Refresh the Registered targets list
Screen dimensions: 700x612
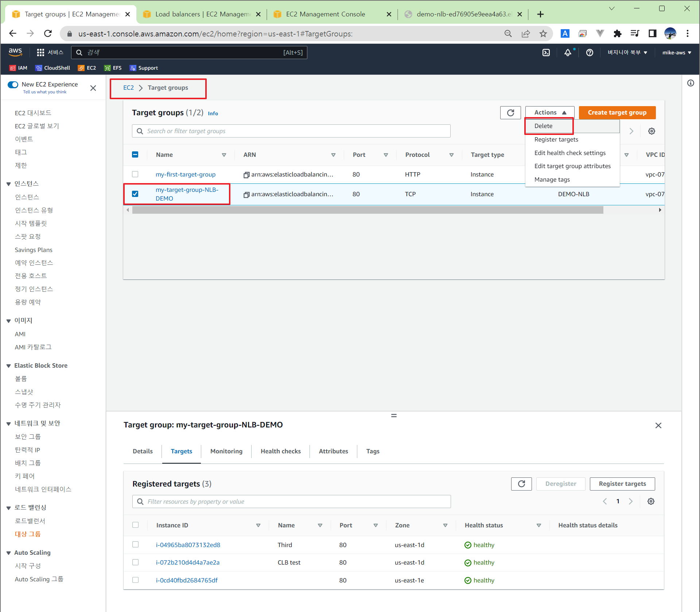[x=521, y=484]
